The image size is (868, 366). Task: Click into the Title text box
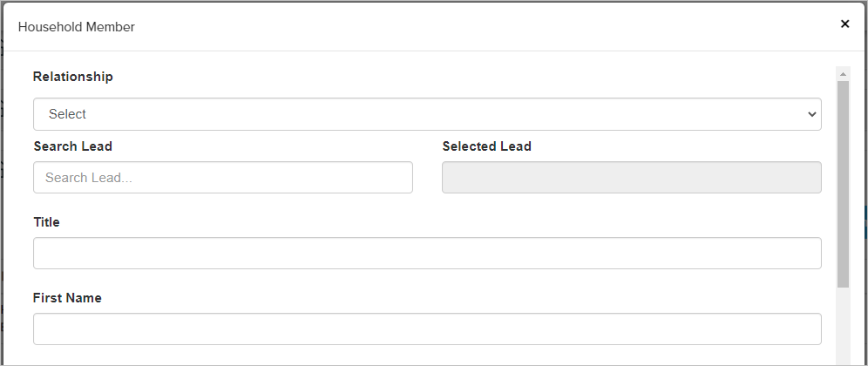coord(427,254)
